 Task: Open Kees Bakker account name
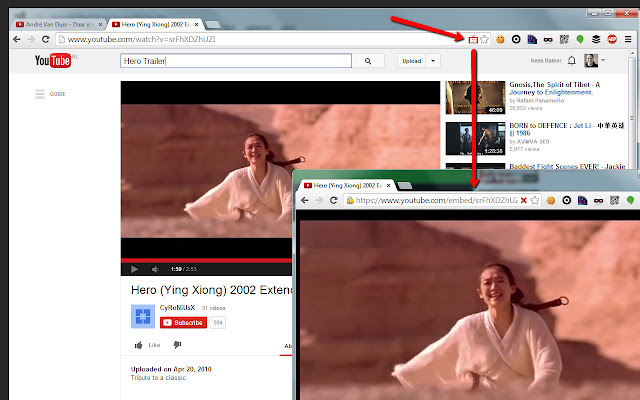[546, 60]
